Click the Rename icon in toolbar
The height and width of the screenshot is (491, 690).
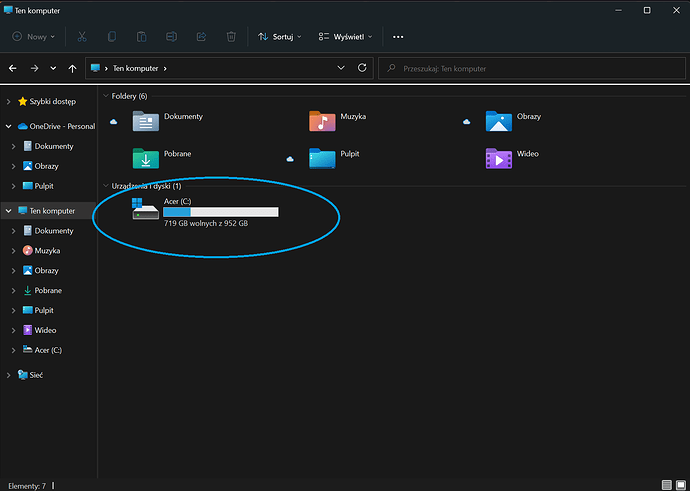click(171, 37)
